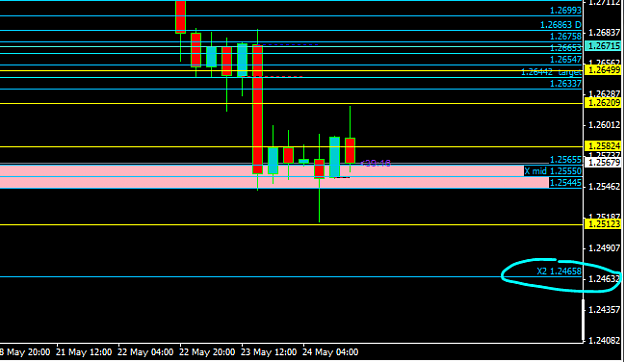
Task: Click the 1.25462 price scale value
Action: 604,187
